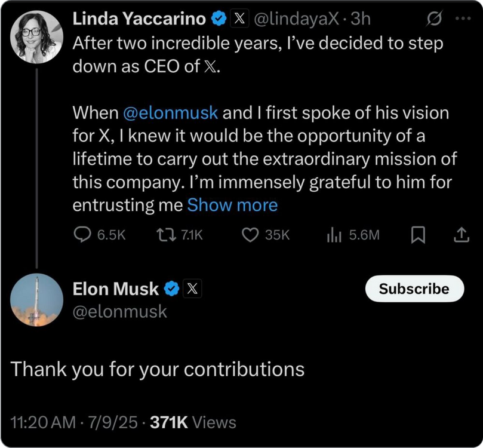Screen dimensions: 483x448
Task: Open the @elonmusk mention link
Action: [x=170, y=112]
